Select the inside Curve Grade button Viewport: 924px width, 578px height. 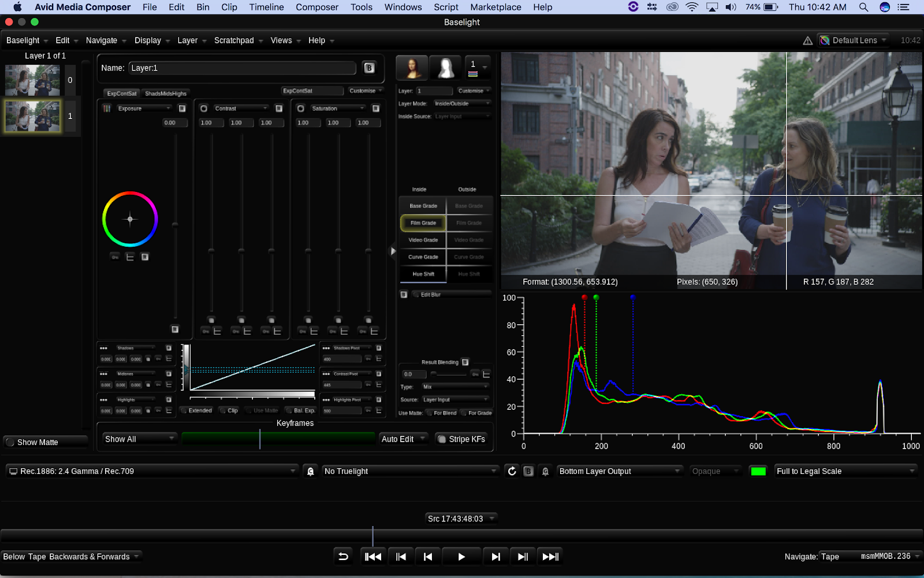[423, 257]
